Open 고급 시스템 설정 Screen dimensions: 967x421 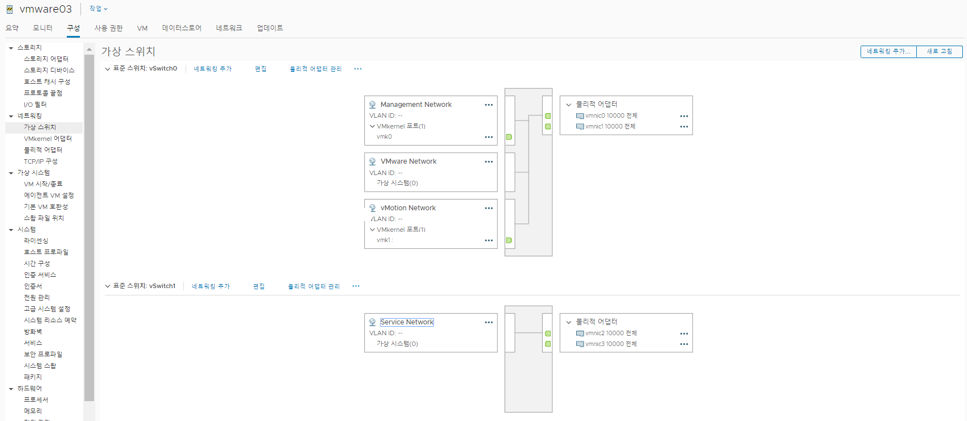[x=47, y=309]
